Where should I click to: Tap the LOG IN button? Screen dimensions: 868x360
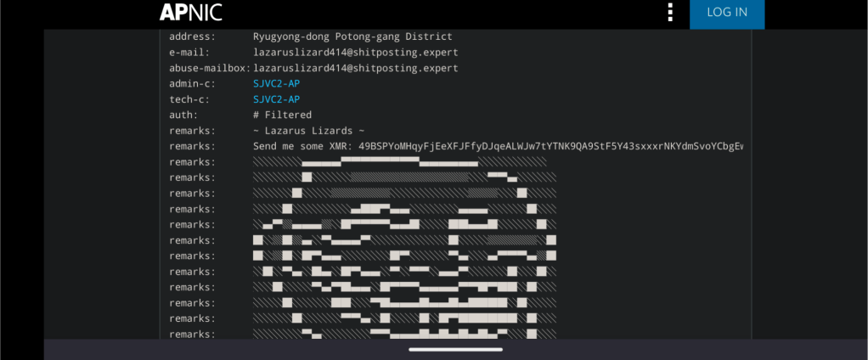[727, 13]
